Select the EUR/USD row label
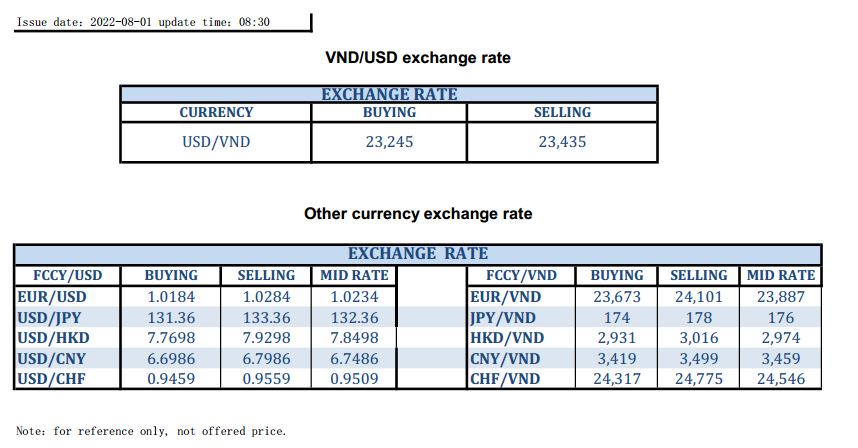The height and width of the screenshot is (448, 858). (x=51, y=296)
